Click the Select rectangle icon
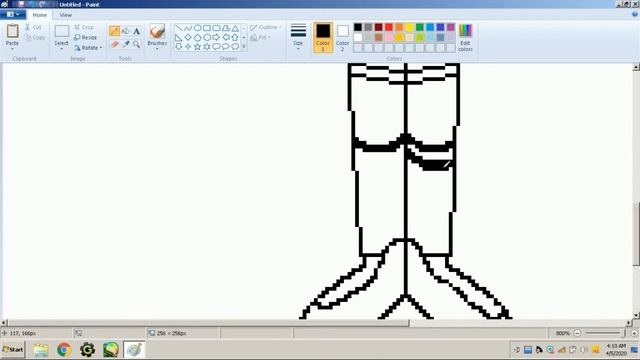 click(x=62, y=31)
